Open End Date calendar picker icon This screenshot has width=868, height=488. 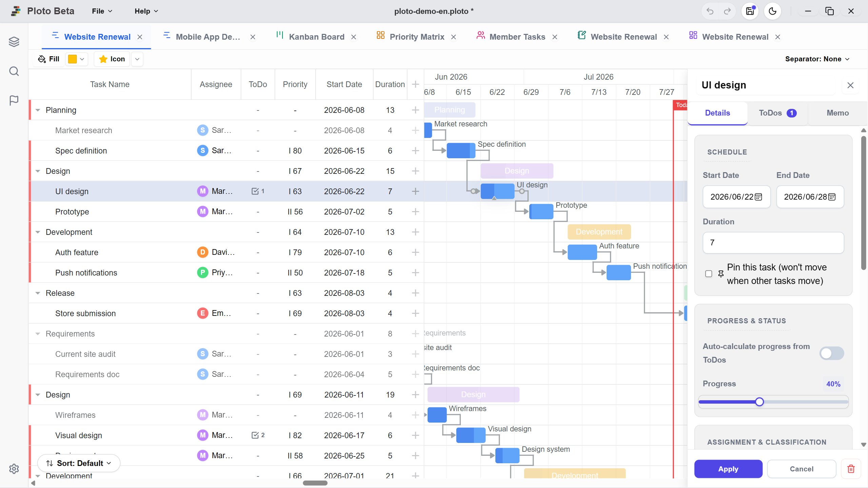pyautogui.click(x=832, y=197)
